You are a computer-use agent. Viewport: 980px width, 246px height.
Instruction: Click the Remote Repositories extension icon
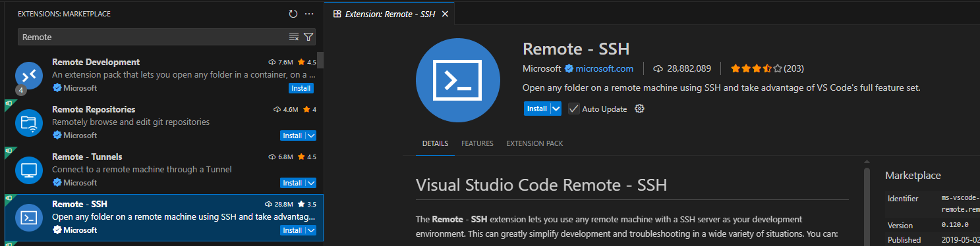click(29, 122)
